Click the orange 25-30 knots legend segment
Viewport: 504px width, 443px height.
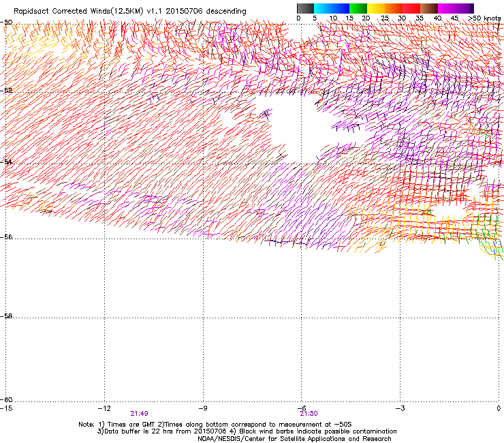pyautogui.click(x=394, y=8)
